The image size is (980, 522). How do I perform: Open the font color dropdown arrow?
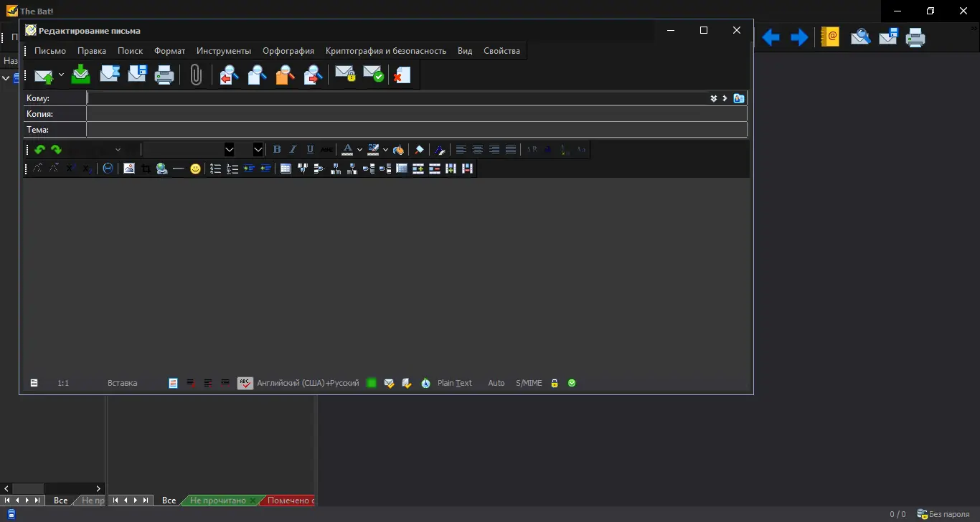(359, 150)
